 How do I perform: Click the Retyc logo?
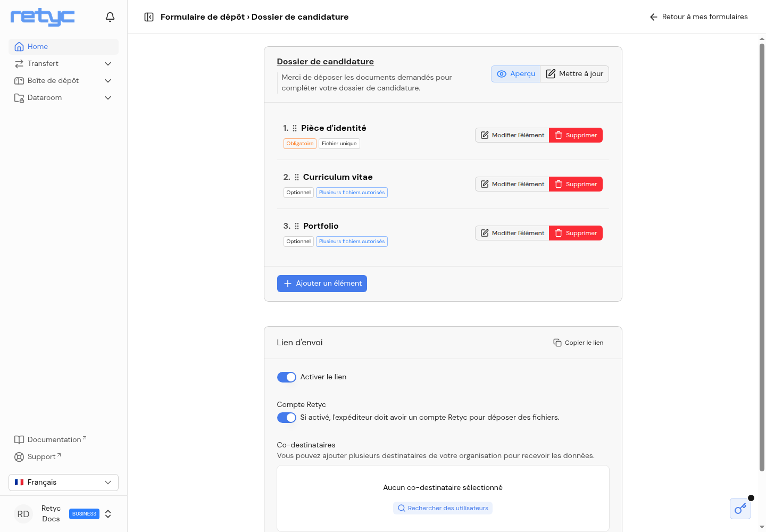pos(43,17)
